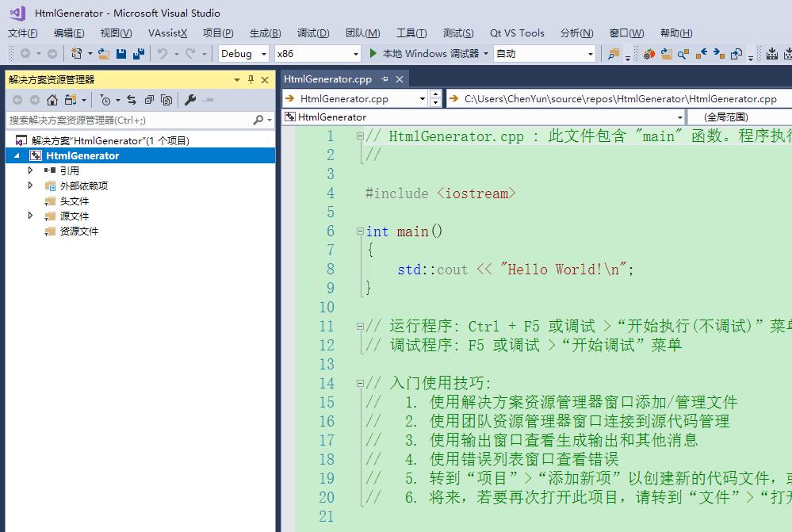Open the 文件(F) menu
The width and height of the screenshot is (792, 532).
pos(23,33)
